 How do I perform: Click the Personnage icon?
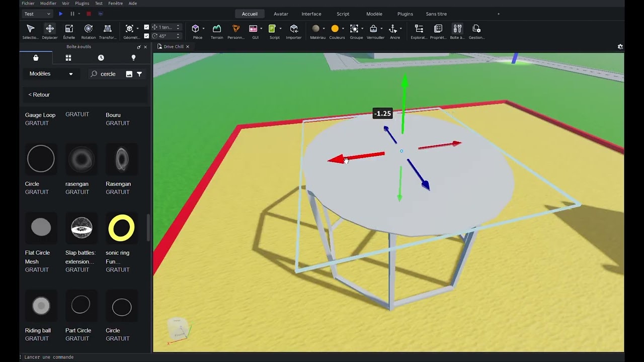pos(236,32)
